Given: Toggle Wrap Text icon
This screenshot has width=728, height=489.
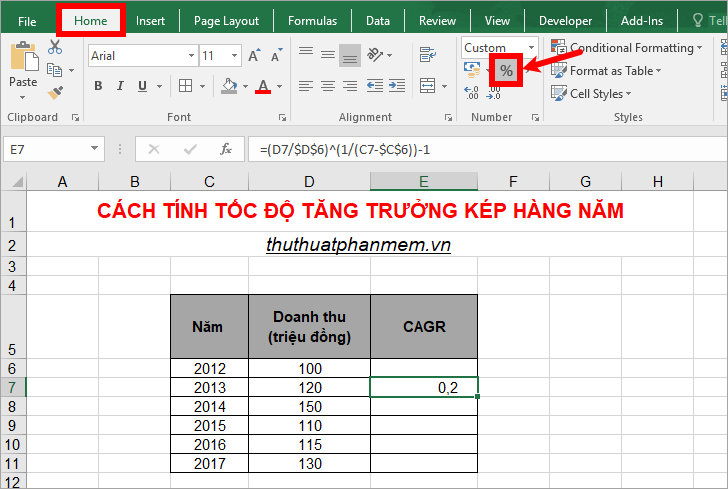Looking at the screenshot, I should pyautogui.click(x=428, y=55).
